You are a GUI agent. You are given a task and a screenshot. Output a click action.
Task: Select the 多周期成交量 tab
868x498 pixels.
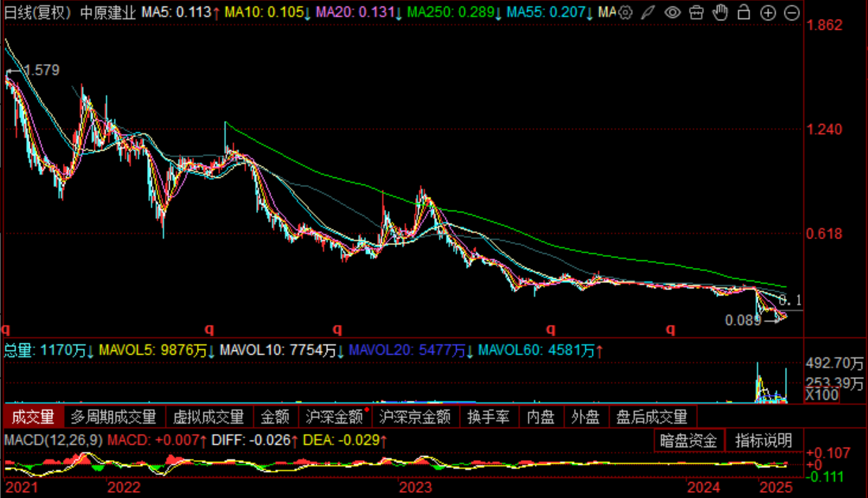tap(113, 417)
